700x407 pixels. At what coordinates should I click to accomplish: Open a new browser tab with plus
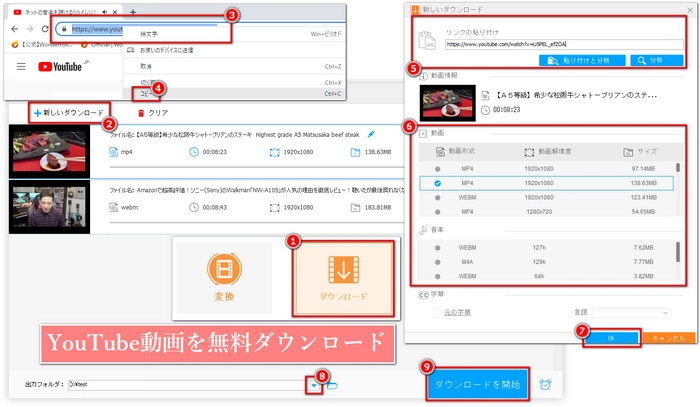click(133, 12)
